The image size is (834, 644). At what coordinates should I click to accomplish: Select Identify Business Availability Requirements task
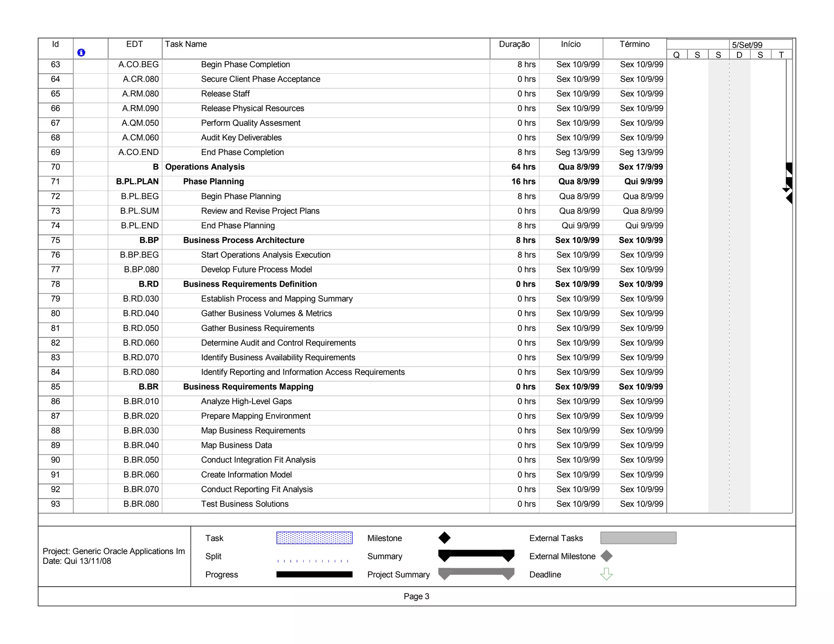click(278, 358)
